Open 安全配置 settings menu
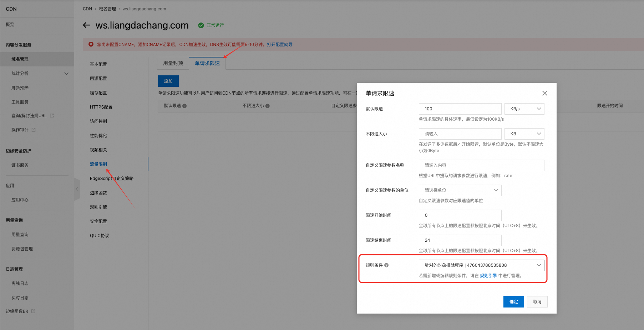The image size is (644, 330). 98,221
